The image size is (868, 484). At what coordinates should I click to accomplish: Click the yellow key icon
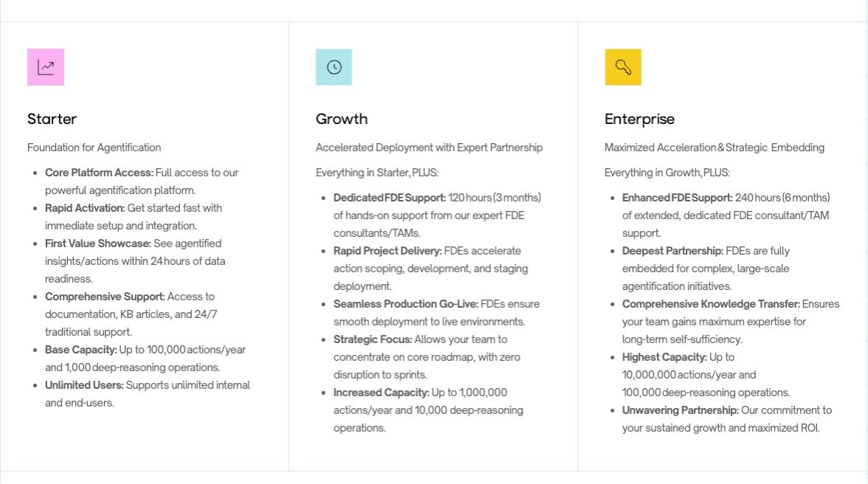coord(623,67)
